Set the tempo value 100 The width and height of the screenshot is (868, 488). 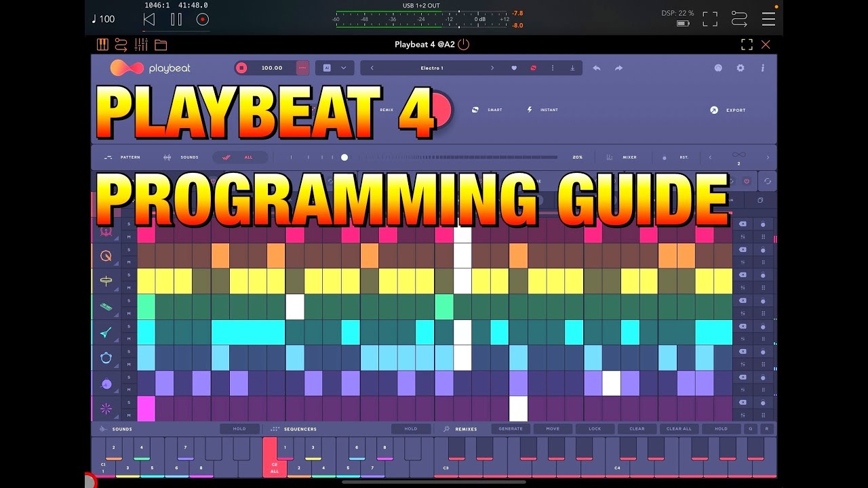coord(103,19)
